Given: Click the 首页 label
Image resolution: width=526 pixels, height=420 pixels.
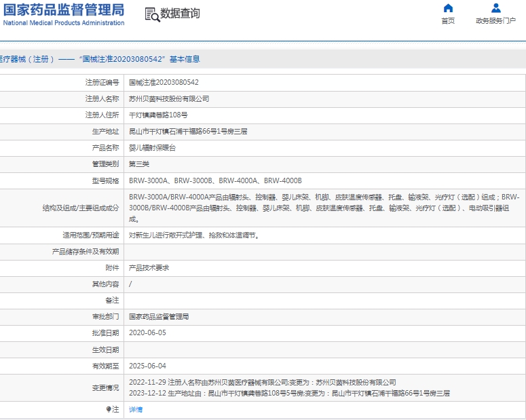Looking at the screenshot, I should (448, 21).
